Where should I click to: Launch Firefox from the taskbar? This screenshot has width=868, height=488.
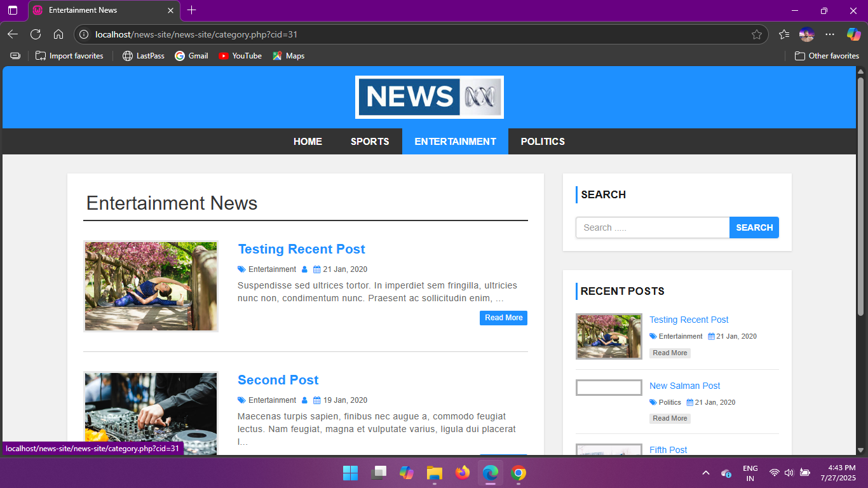point(463,473)
